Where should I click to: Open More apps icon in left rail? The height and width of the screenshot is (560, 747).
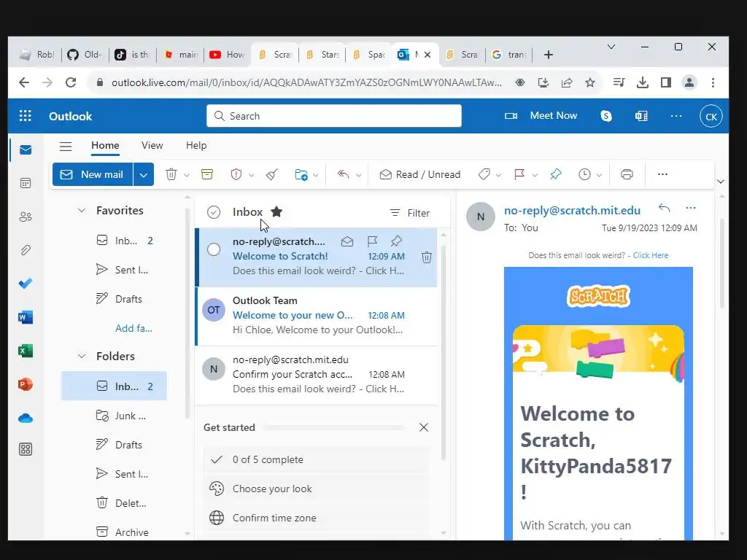coord(26,449)
